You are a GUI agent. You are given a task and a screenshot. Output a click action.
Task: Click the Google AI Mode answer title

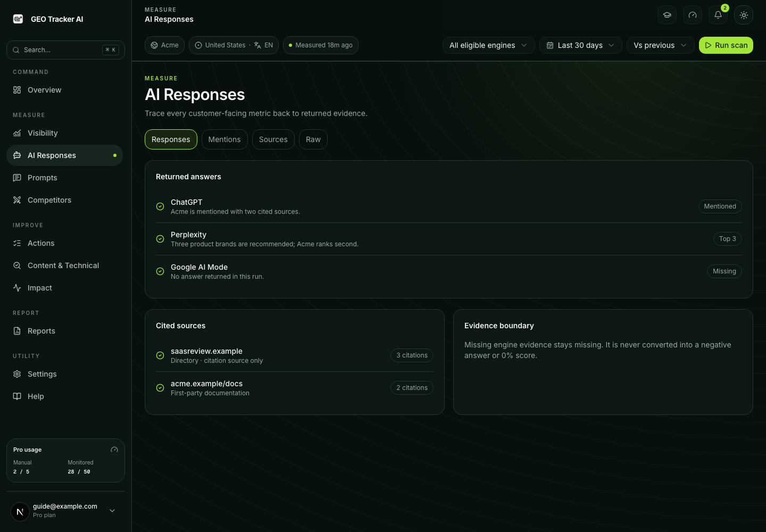(x=199, y=267)
